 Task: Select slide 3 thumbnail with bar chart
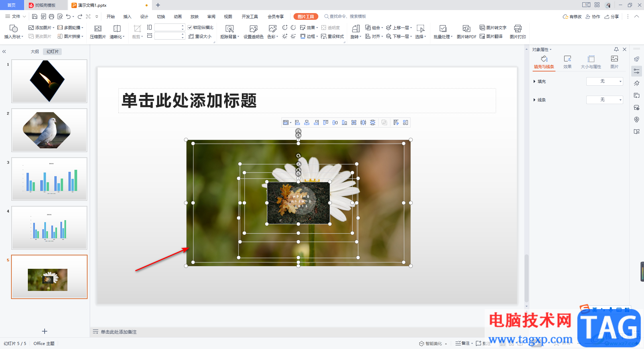[x=49, y=179]
